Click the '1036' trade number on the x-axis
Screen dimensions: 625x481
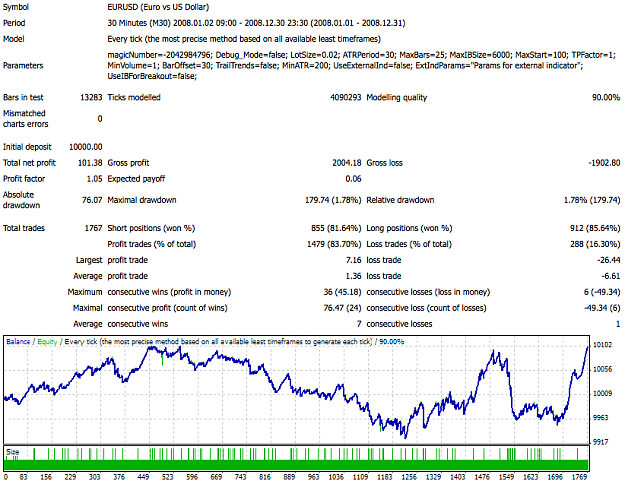[x=336, y=477]
